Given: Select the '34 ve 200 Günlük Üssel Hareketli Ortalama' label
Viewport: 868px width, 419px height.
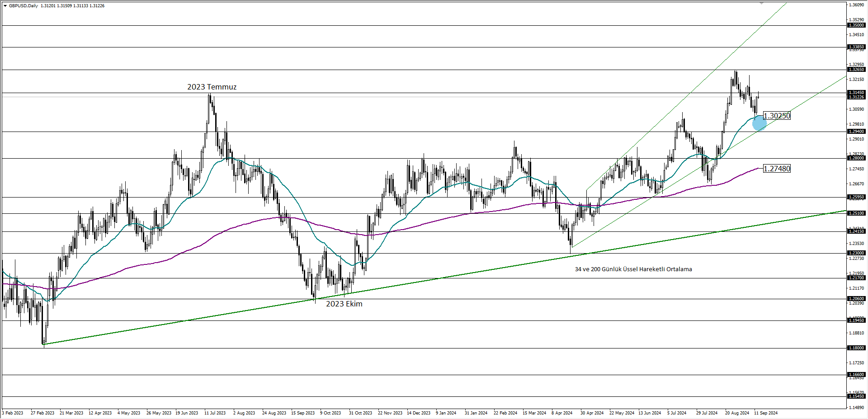Looking at the screenshot, I should pyautogui.click(x=633, y=269).
